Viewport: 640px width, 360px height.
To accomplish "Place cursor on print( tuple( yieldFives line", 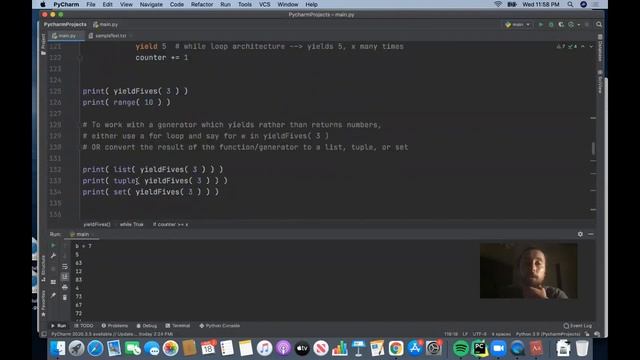I will (x=155, y=181).
